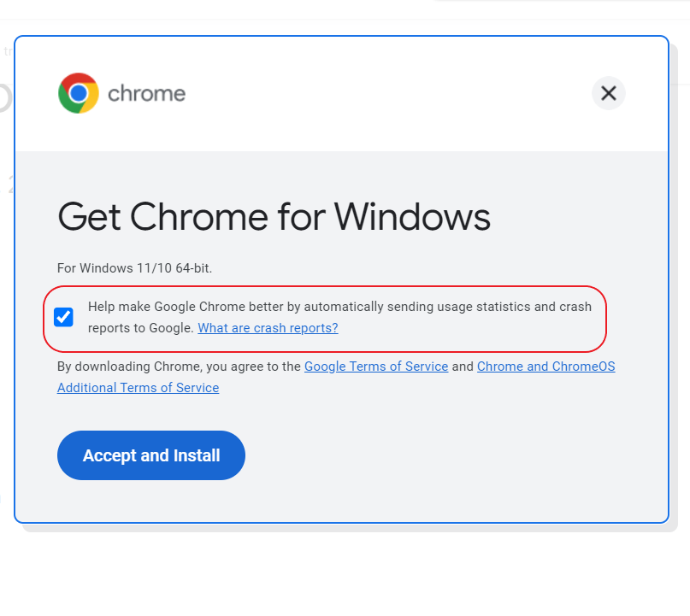Screen dimensions: 690x616
Task: Click the Help make Google Chrome better label
Action: tap(339, 317)
